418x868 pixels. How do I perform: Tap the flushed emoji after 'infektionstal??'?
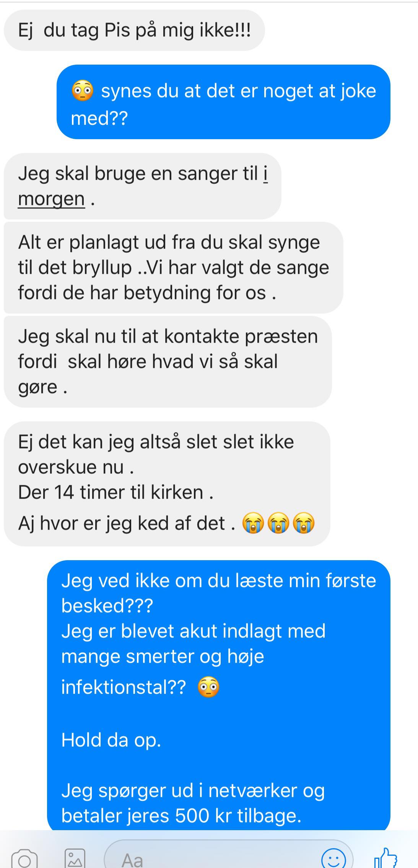click(x=208, y=687)
